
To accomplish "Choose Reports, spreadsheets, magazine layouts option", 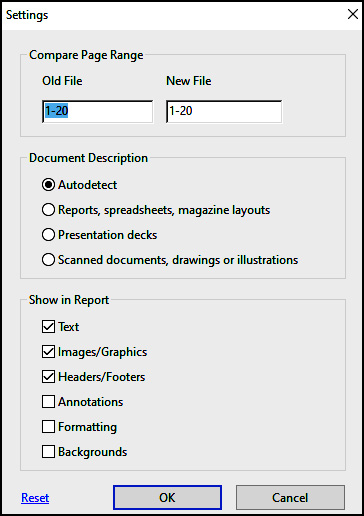I will (x=48, y=210).
